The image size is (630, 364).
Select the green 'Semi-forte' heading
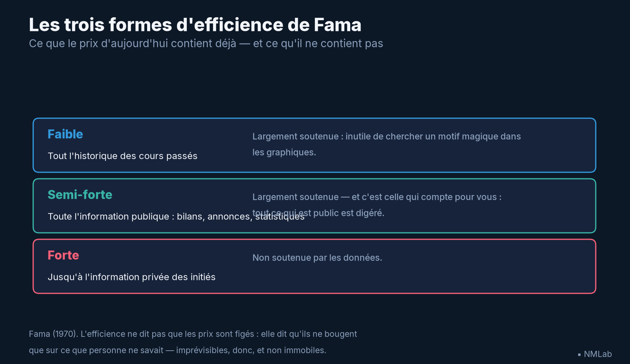pyautogui.click(x=80, y=195)
